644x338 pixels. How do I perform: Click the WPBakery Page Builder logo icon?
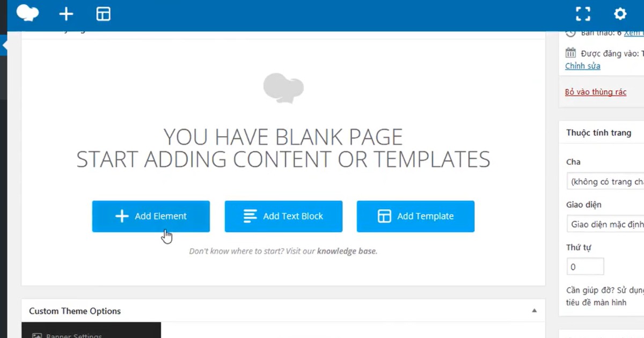coord(27,14)
